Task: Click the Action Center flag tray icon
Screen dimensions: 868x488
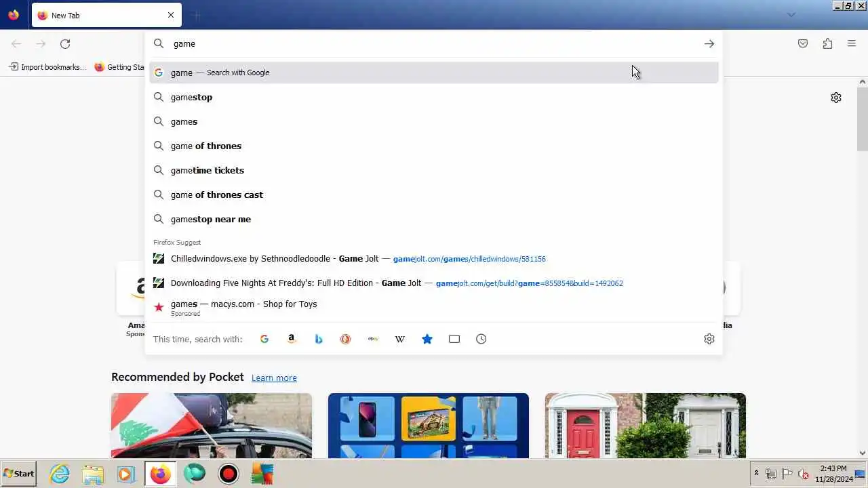Action: click(x=787, y=474)
